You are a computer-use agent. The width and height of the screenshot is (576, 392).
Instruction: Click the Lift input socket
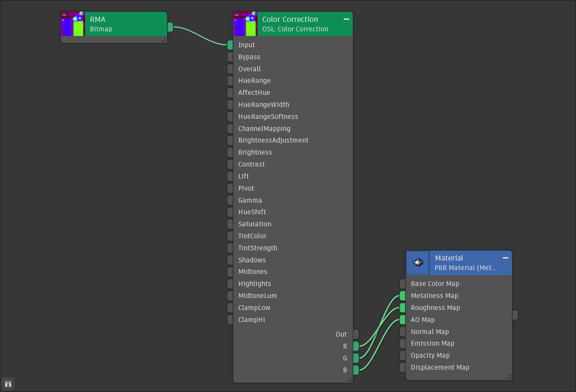click(230, 176)
